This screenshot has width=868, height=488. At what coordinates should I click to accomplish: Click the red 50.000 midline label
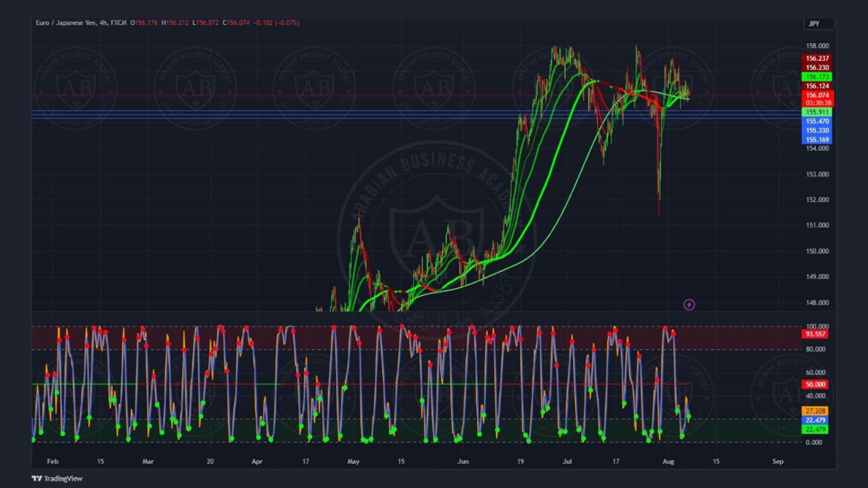815,385
